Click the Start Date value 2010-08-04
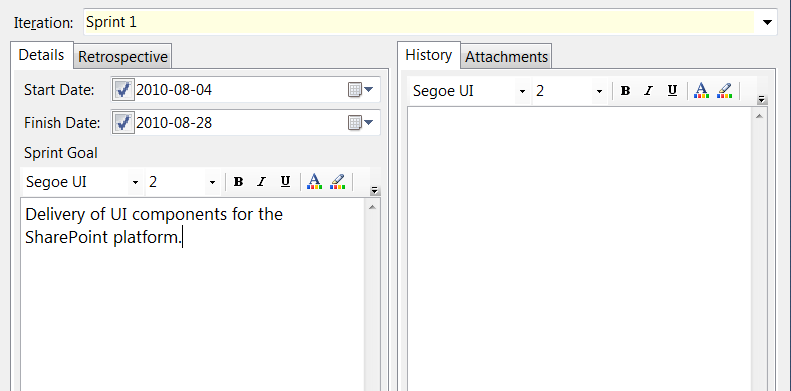791x391 pixels. [174, 90]
